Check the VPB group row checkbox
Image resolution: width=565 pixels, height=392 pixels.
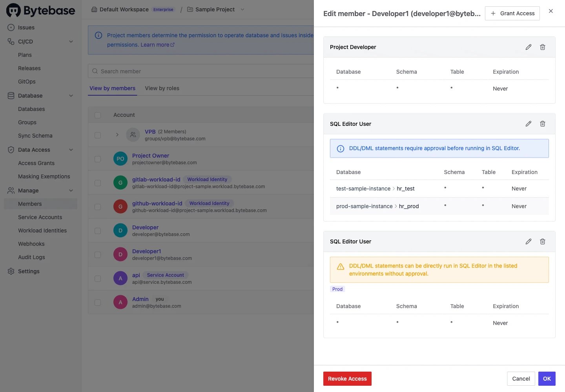click(x=98, y=135)
